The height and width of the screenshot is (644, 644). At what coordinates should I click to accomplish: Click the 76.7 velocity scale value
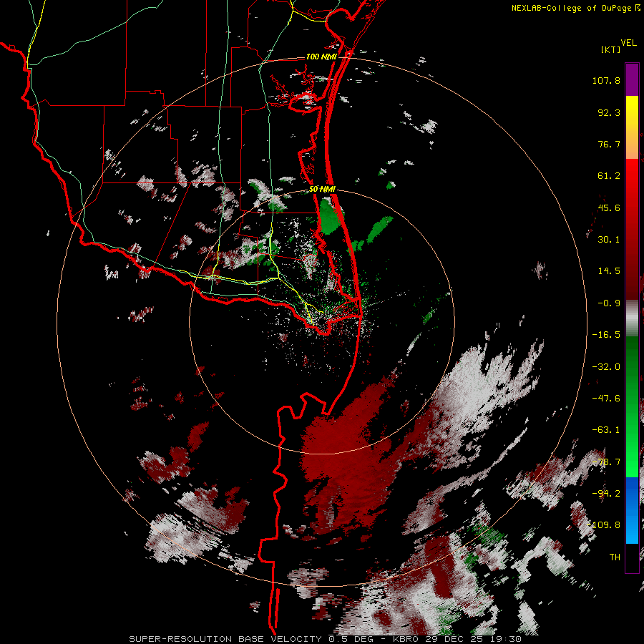pos(609,144)
